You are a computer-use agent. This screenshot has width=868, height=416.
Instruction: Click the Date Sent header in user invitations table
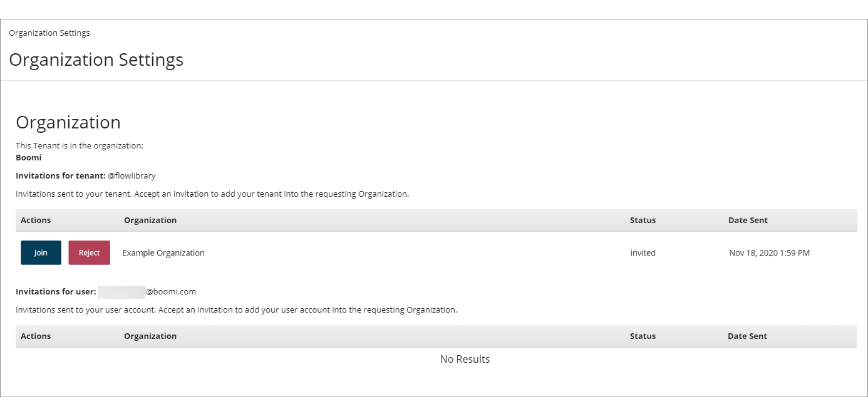(748, 336)
